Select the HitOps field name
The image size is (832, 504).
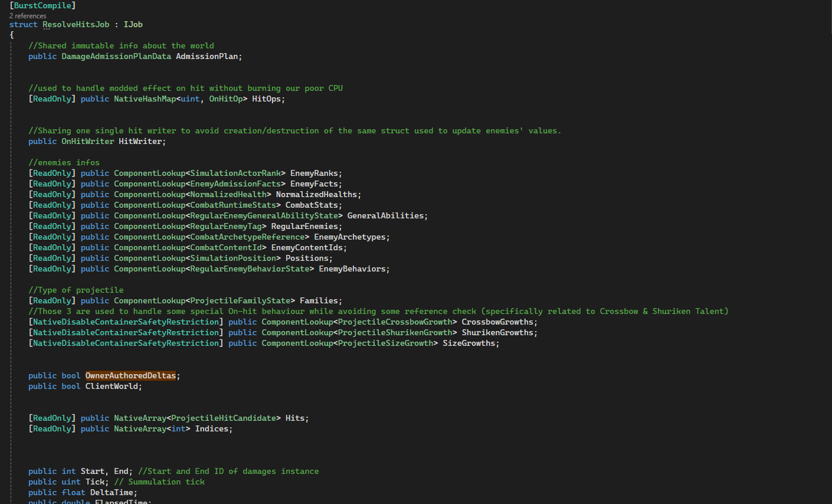coord(267,99)
